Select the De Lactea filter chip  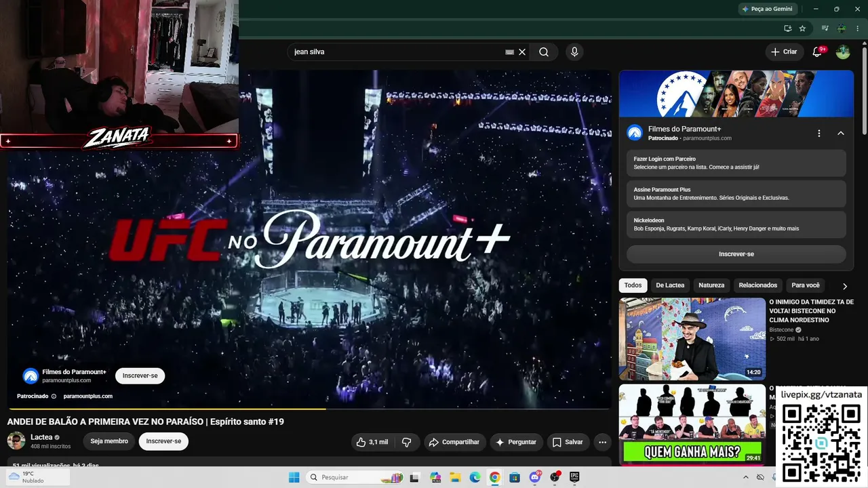pyautogui.click(x=670, y=285)
